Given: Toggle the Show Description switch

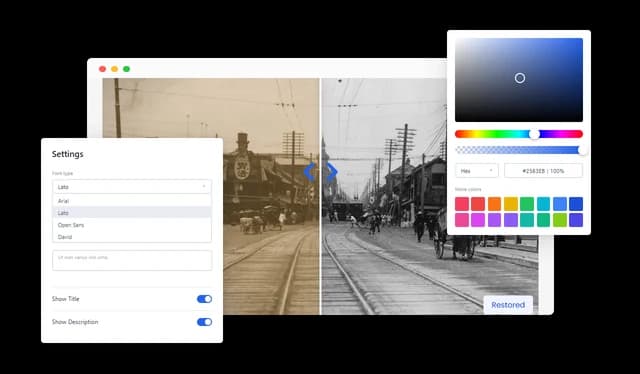Looking at the screenshot, I should [204, 322].
